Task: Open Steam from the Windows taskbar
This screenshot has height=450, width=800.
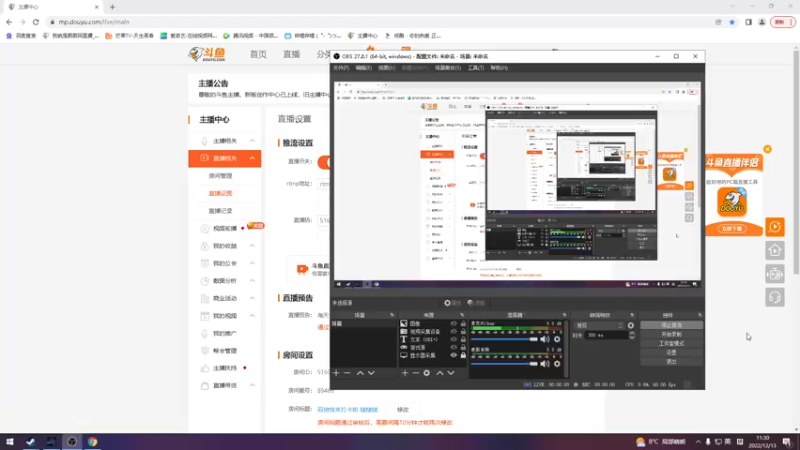Action: point(31,442)
